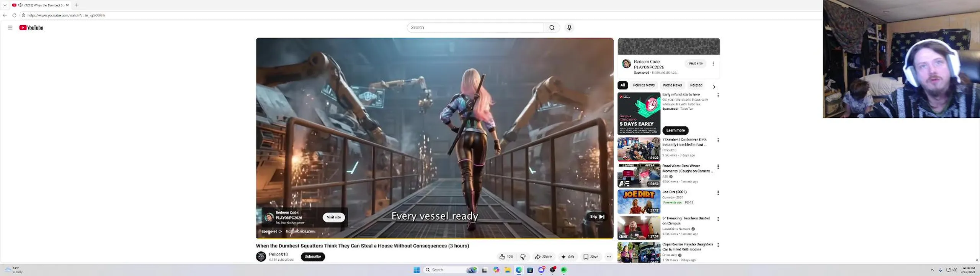Viewport: 980px width, 276px height.
Task: Click the search magnifier button
Action: click(552, 28)
